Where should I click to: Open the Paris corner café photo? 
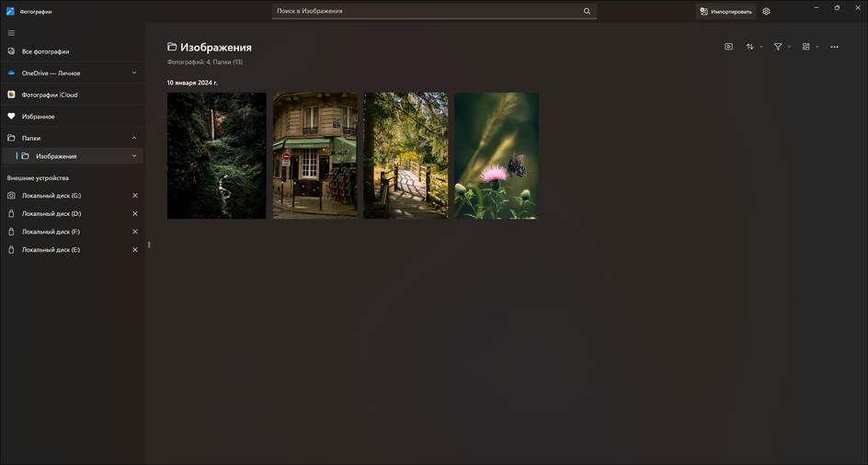[315, 155]
